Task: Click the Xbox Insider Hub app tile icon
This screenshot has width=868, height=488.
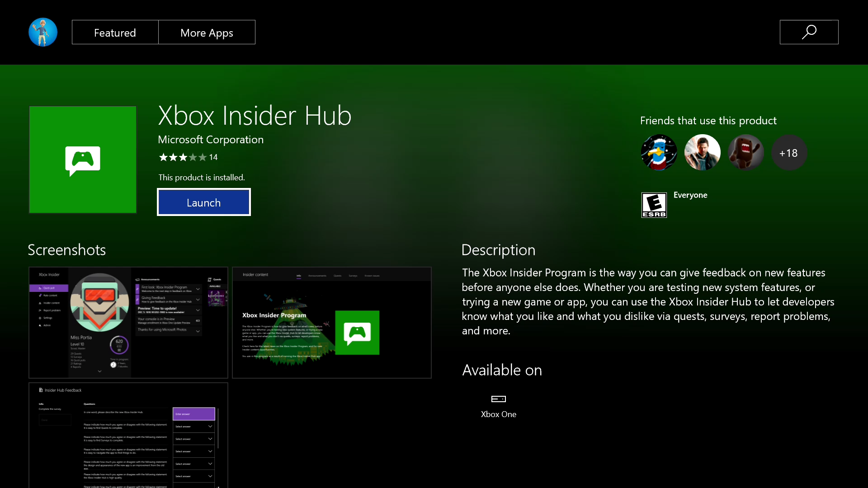Action: pos(83,160)
